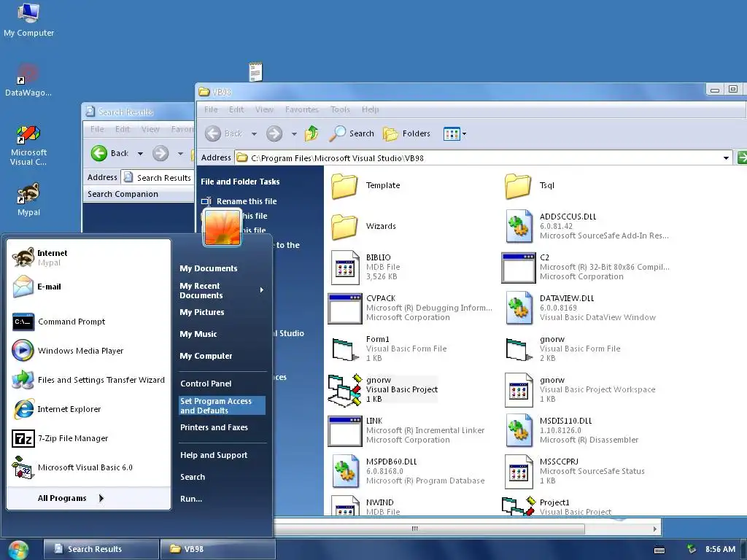
Task: Click the Go button beside address bar
Action: pos(742,157)
